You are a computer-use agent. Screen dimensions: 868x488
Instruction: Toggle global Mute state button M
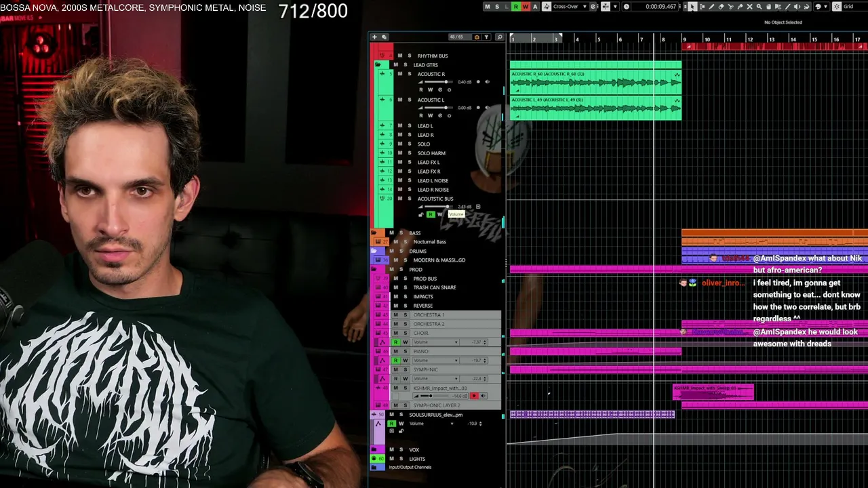[487, 7]
